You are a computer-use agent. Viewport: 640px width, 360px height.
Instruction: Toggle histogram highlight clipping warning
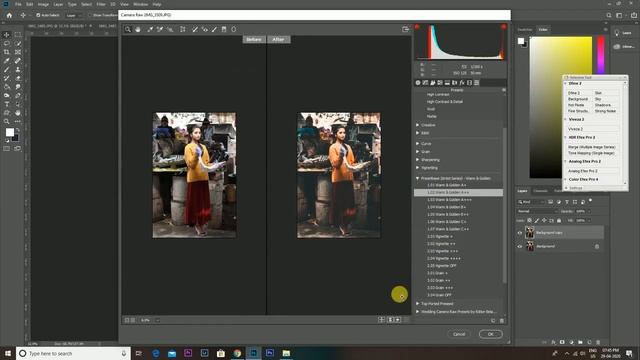(x=504, y=27)
